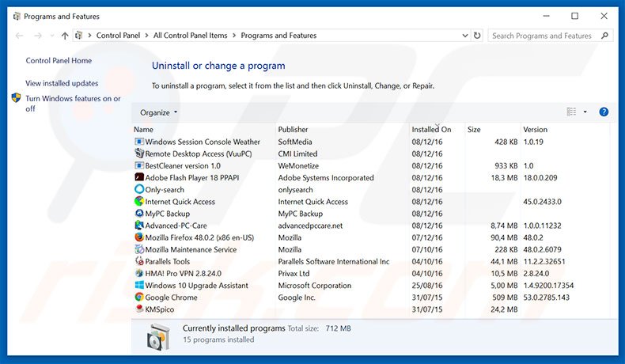The image size is (625, 364).
Task: Select the 90,4 MB size cell
Action: point(504,237)
